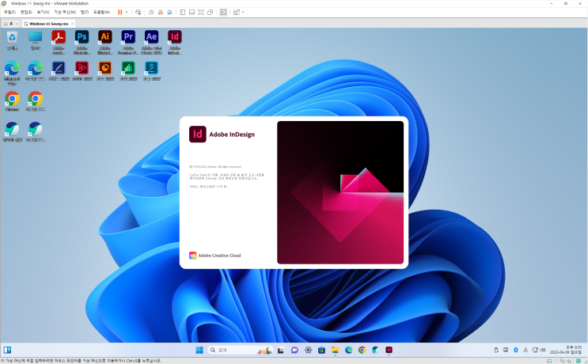Launch the Adobe Acrobat desktop shortcut
The height and width of the screenshot is (364, 588).
point(59,42)
